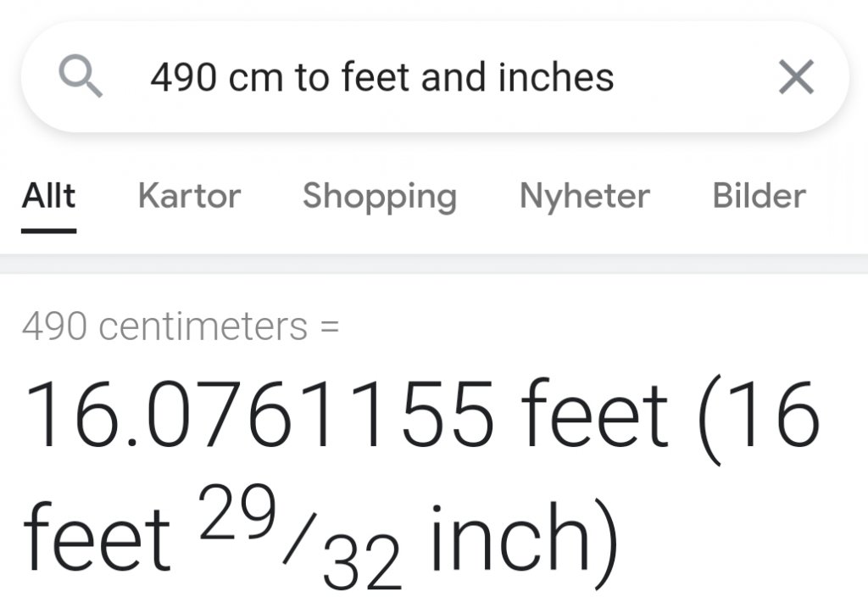Screen dimensions: 868x614
Task: Show the Bilder image results
Action: click(x=759, y=196)
